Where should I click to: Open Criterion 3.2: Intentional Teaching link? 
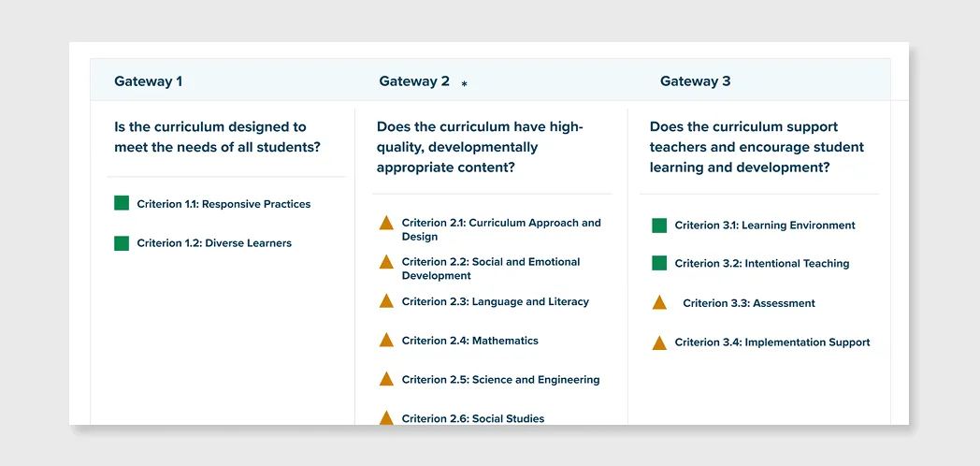point(762,263)
